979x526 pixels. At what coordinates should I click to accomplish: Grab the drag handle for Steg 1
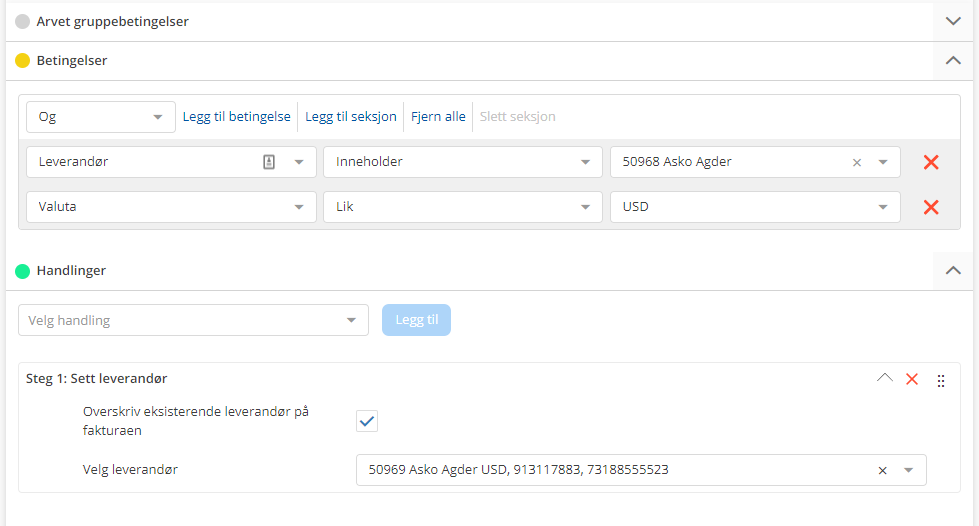[x=940, y=380]
